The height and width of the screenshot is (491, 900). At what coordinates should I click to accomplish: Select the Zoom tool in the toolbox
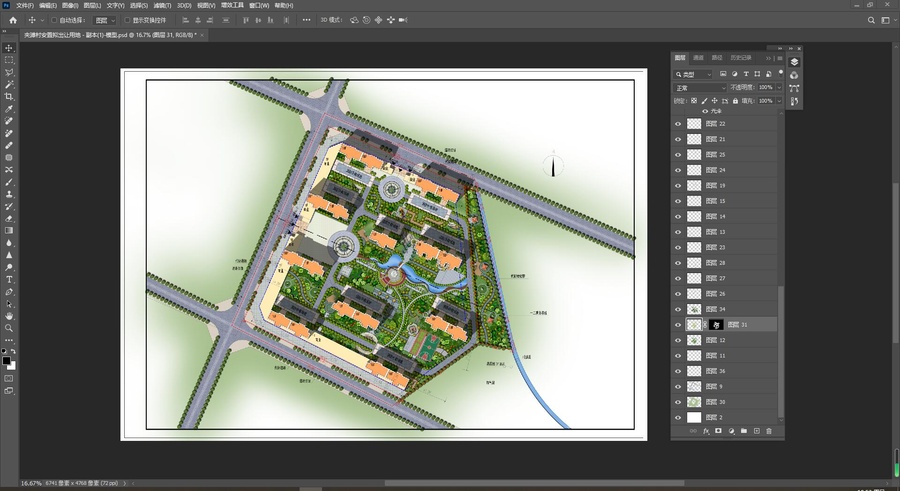point(9,328)
